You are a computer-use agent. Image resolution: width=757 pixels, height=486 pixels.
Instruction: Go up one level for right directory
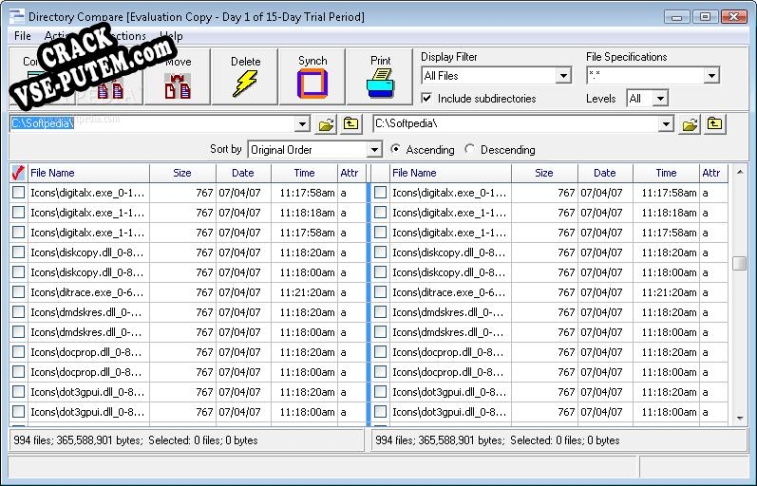pyautogui.click(x=715, y=125)
